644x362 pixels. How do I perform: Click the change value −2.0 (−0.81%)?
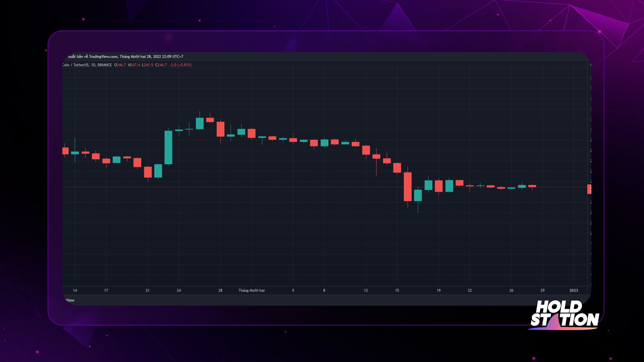coord(180,65)
